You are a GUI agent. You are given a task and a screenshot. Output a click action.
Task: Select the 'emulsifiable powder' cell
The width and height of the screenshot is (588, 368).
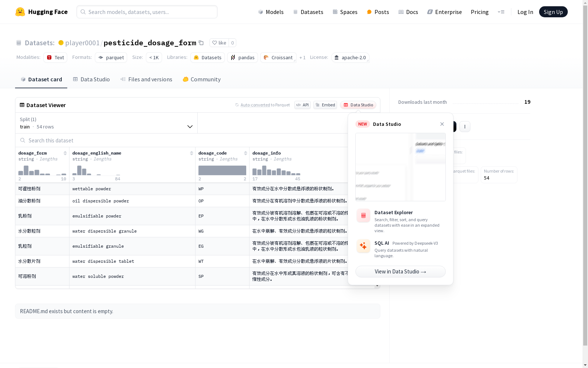point(132,216)
